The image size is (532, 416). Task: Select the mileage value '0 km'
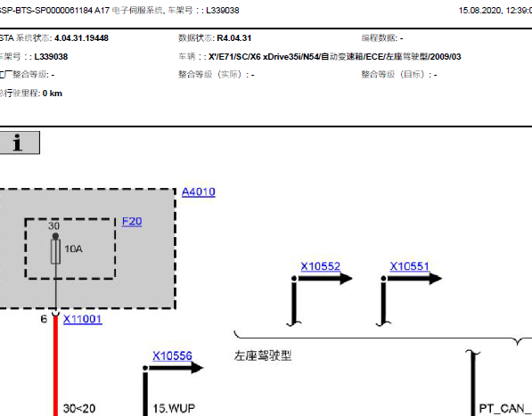[x=53, y=94]
